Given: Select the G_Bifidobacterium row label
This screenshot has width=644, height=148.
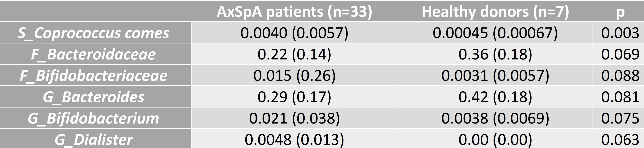Looking at the screenshot, I should click(x=93, y=118).
